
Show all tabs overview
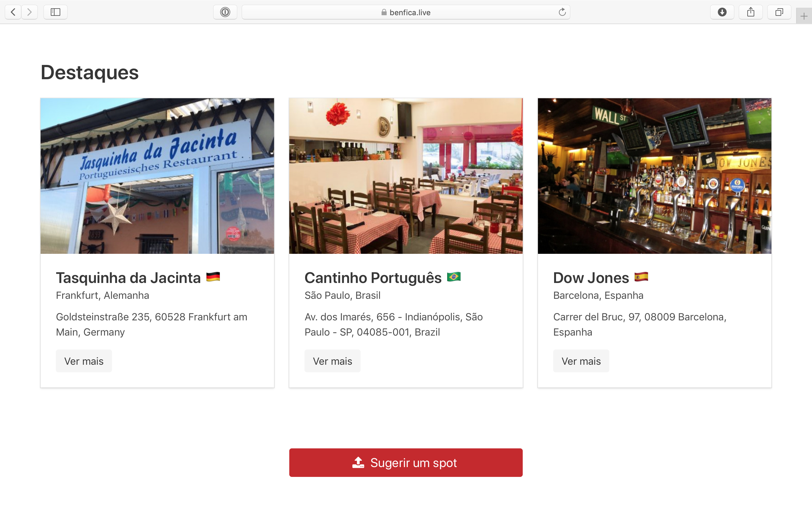pos(779,12)
